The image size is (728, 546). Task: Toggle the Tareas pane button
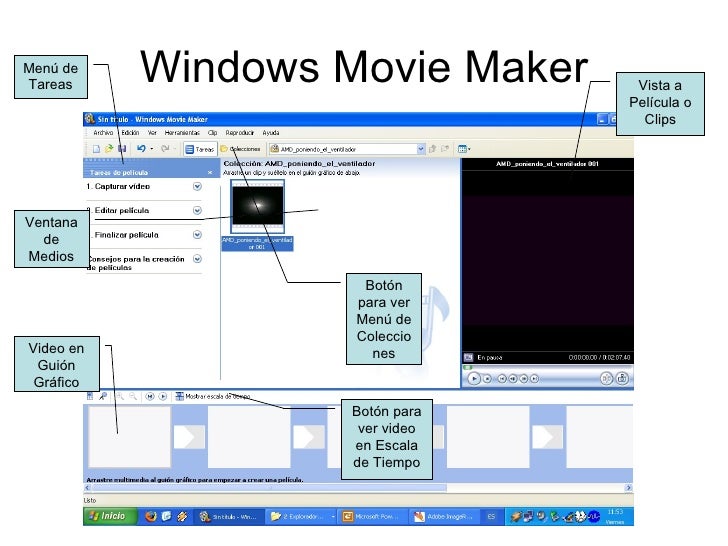(200, 149)
